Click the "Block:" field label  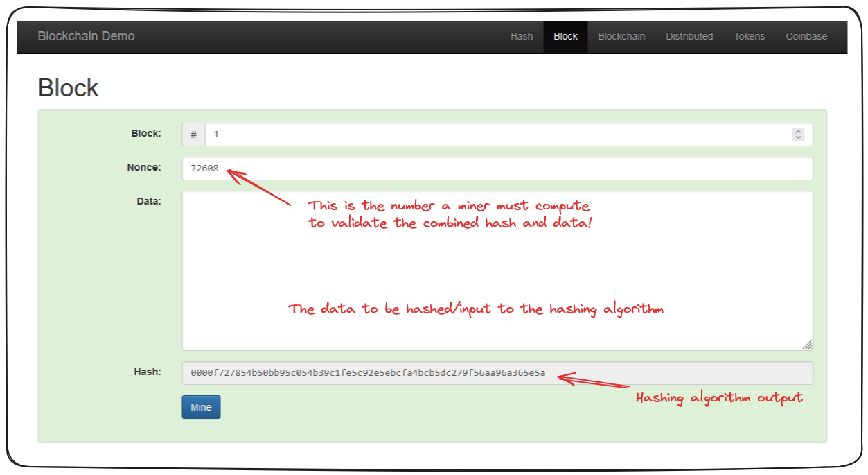(146, 133)
